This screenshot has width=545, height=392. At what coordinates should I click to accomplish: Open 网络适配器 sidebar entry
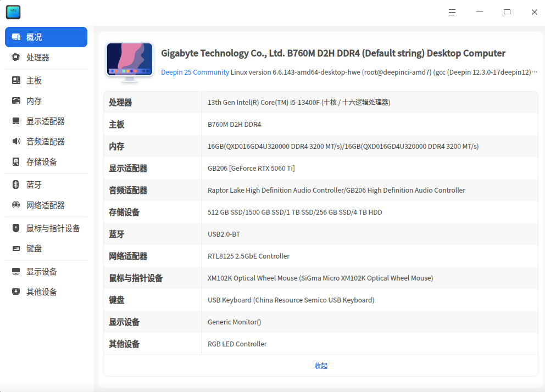pyautogui.click(x=46, y=205)
